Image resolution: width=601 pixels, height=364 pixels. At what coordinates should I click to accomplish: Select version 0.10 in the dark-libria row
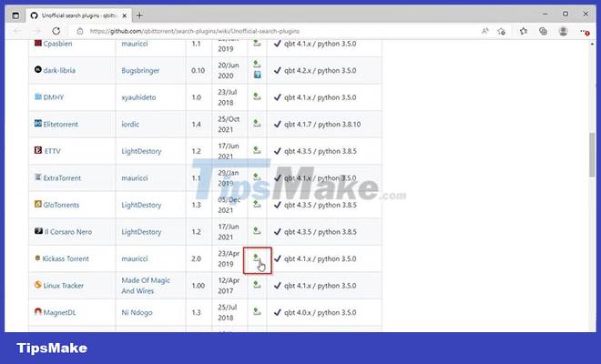click(x=199, y=70)
